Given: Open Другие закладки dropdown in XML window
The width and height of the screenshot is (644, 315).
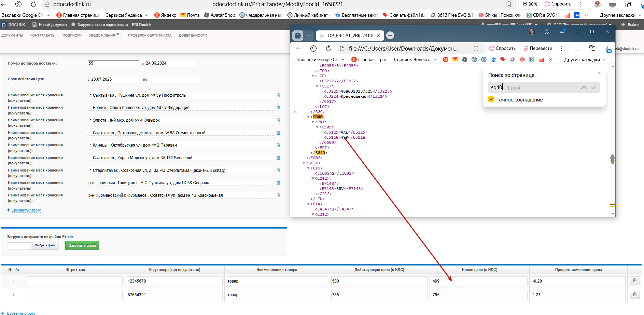Looking at the screenshot, I should click(x=585, y=59).
